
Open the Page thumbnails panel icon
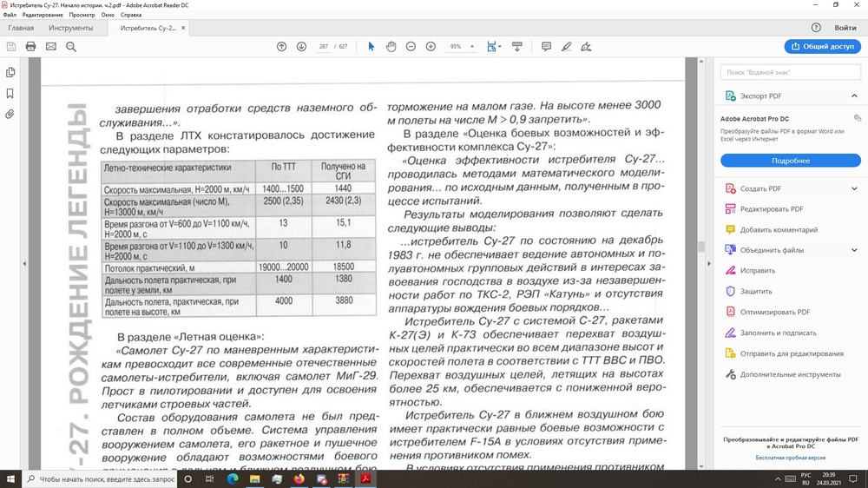(x=10, y=73)
